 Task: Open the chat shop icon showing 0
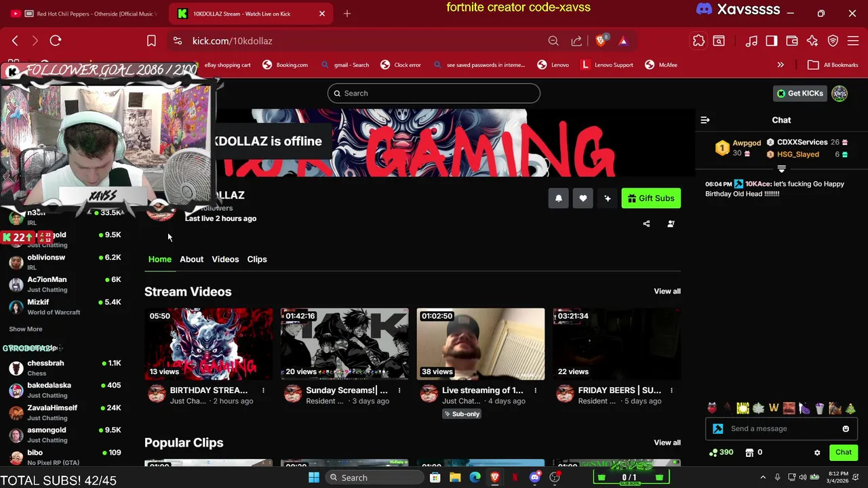click(754, 452)
